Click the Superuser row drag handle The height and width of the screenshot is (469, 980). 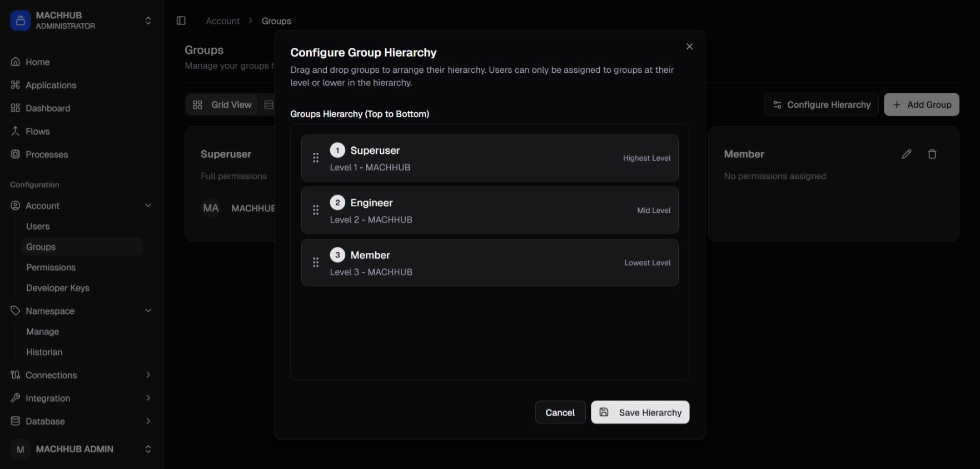point(316,158)
